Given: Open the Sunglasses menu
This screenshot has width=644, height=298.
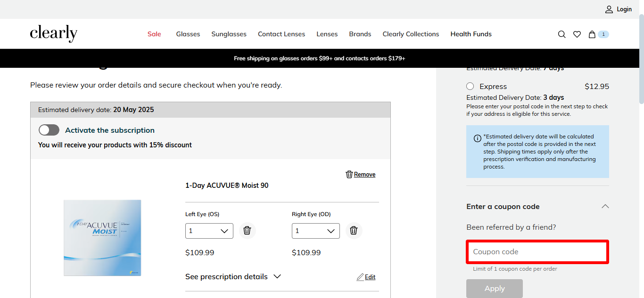Looking at the screenshot, I should pyautogui.click(x=229, y=34).
